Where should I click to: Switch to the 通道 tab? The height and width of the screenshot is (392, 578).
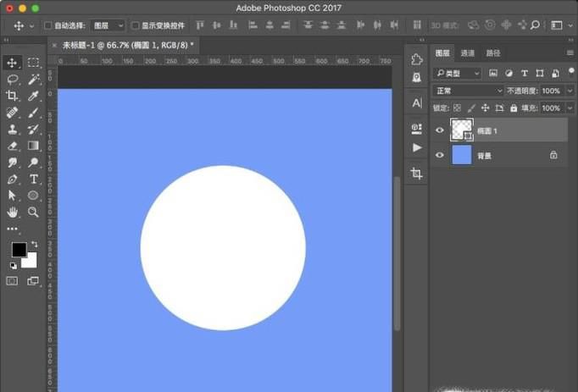tap(468, 53)
